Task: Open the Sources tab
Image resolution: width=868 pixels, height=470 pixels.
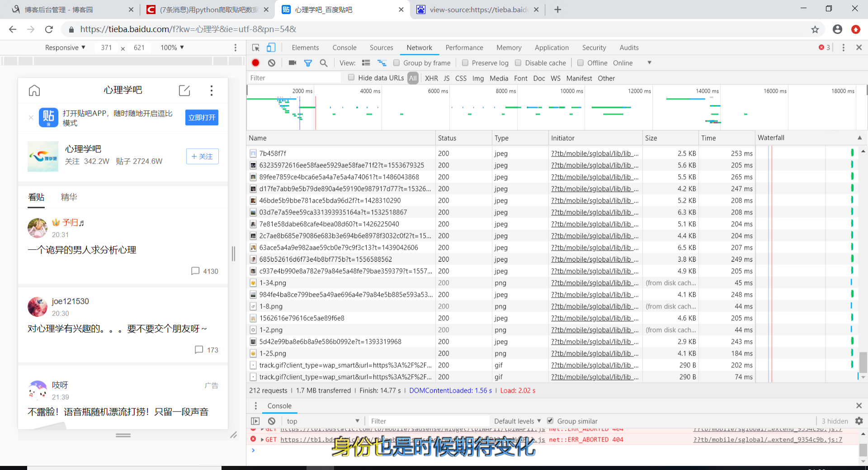Action: pos(381,47)
